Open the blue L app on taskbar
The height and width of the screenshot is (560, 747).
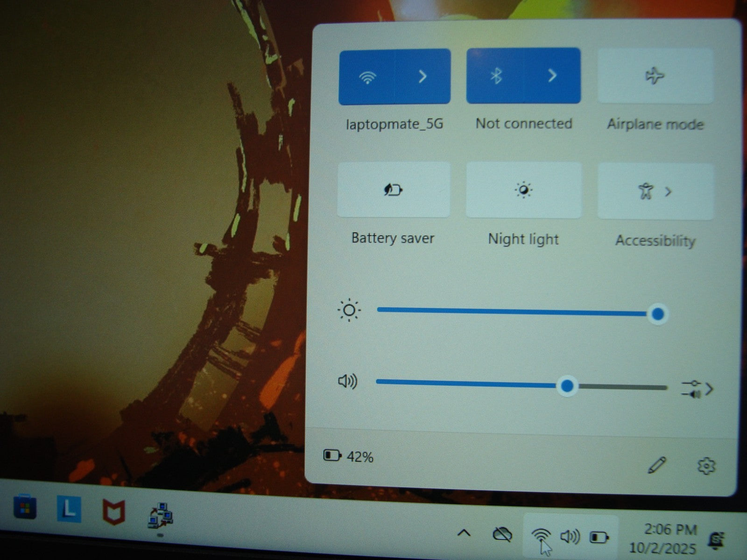coord(69,509)
